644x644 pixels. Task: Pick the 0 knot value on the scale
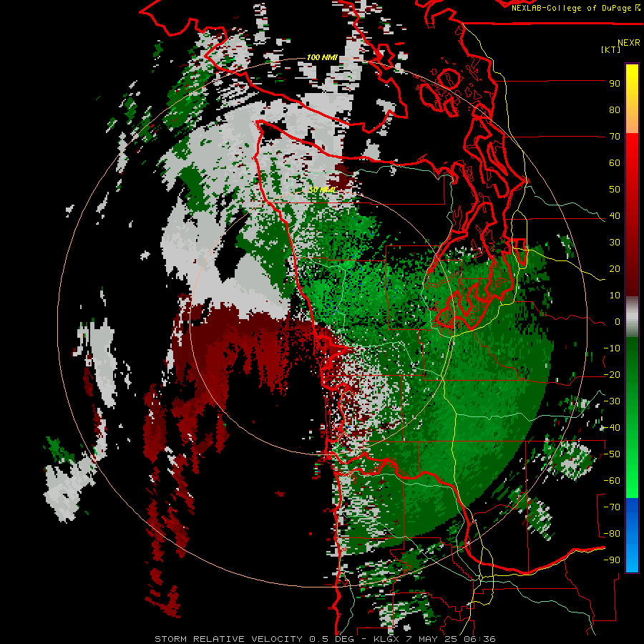618,321
